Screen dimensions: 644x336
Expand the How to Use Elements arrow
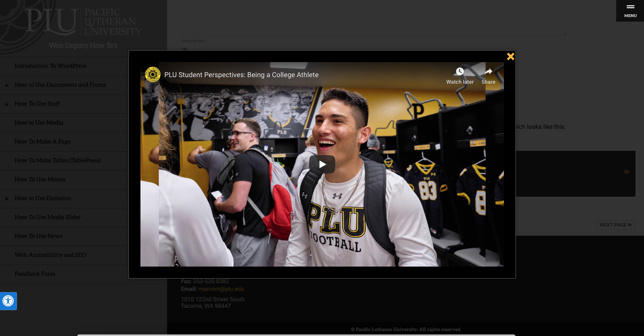pyautogui.click(x=7, y=198)
